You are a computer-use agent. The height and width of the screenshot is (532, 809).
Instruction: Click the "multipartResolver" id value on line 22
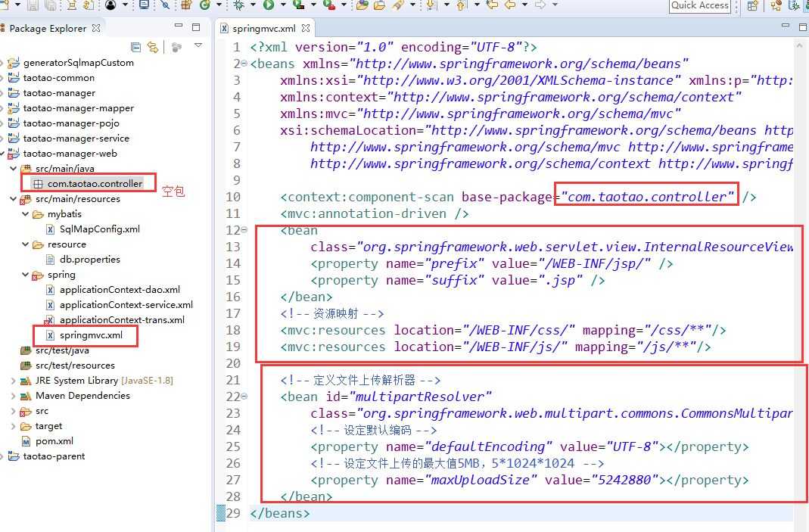point(421,397)
